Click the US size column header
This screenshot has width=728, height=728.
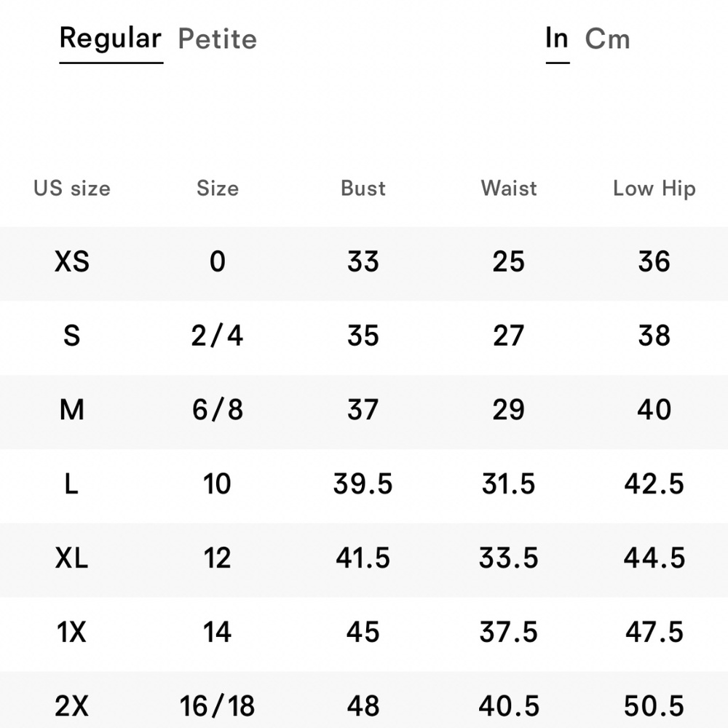72,189
